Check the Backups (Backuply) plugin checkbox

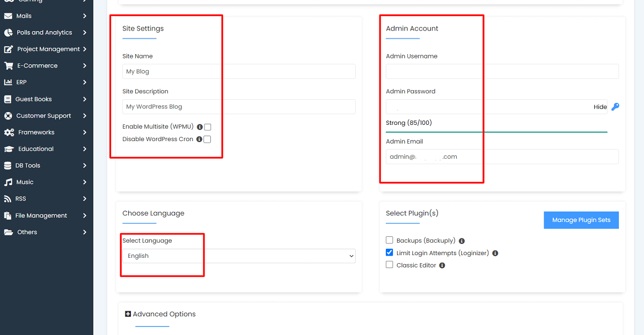pos(389,240)
